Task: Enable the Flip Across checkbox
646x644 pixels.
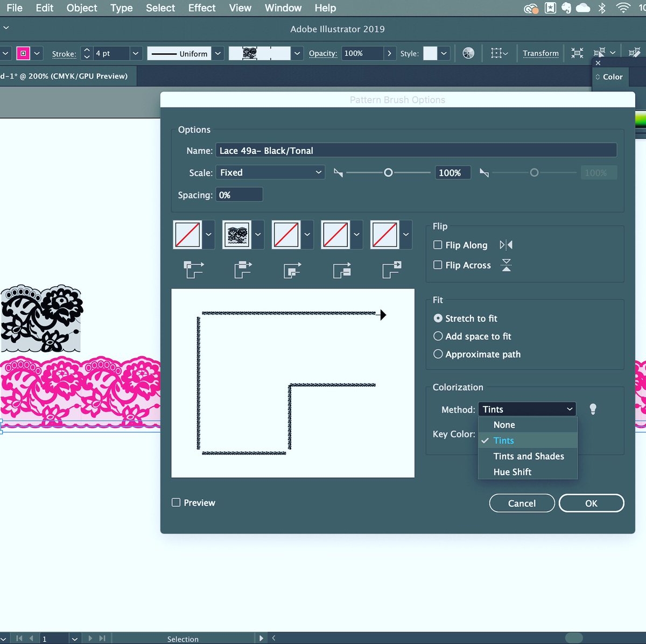Action: tap(438, 265)
